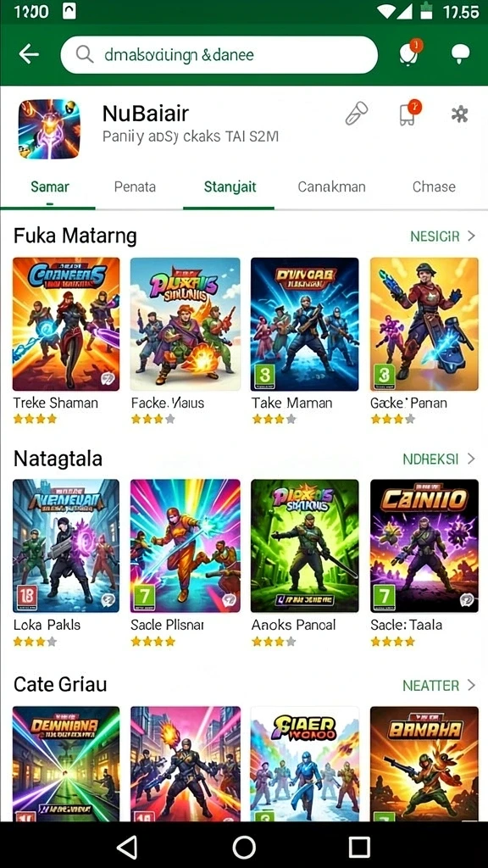Viewport: 488px width, 868px height.
Task: Expand the NEATTER chevron for Cate Griau
Action: click(471, 685)
